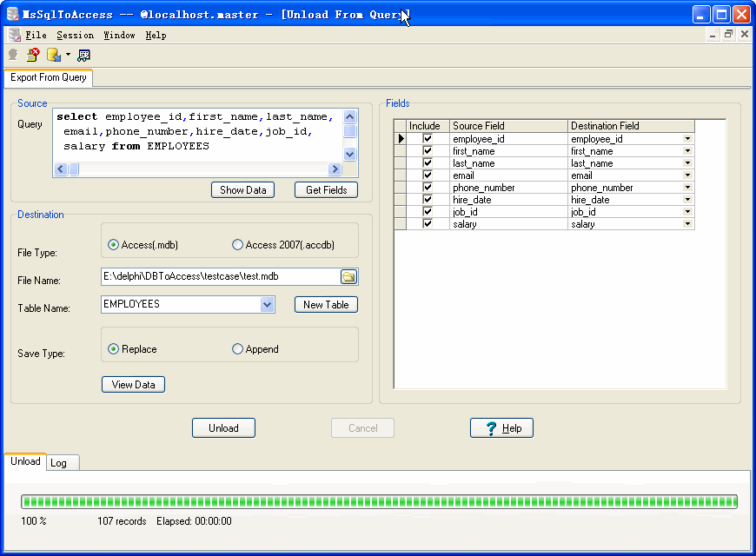Click the Show Data button
The height and width of the screenshot is (556, 756).
click(242, 190)
